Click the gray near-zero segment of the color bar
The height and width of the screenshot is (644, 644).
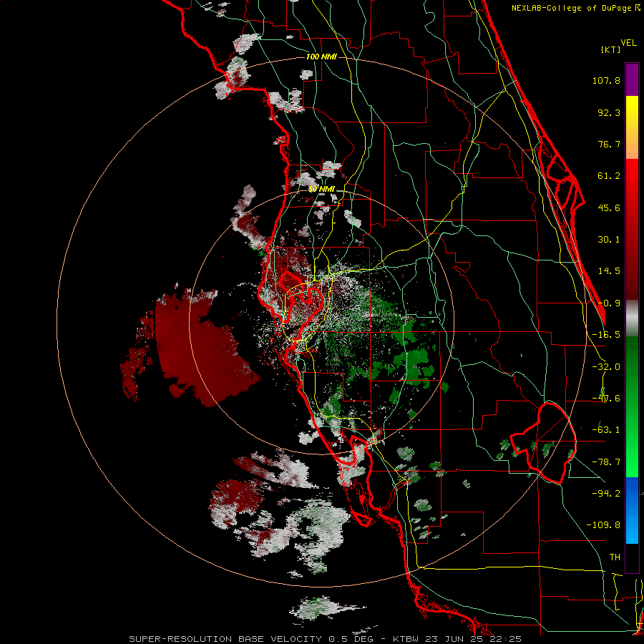632,318
